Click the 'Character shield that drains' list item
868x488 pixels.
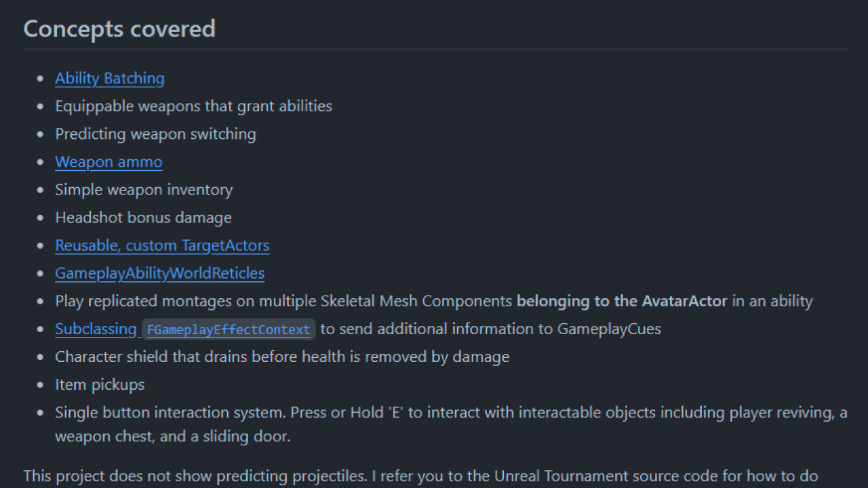(x=282, y=357)
